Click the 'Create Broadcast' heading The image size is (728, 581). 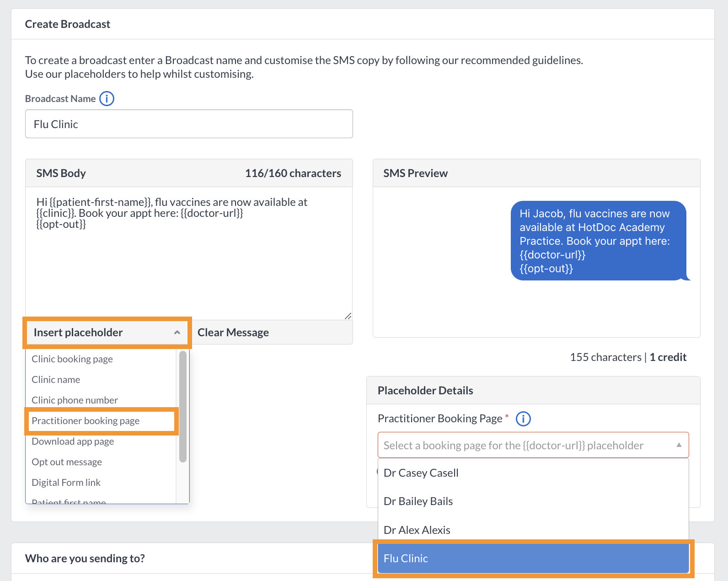click(68, 24)
